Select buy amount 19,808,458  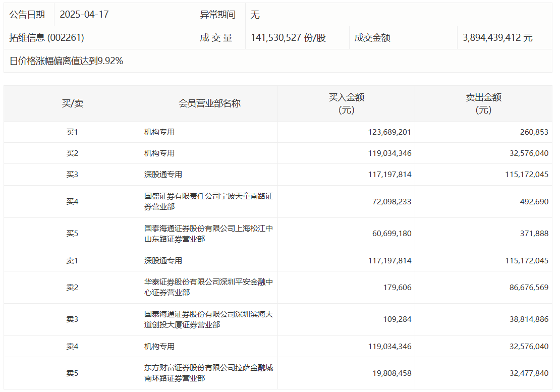click(392, 373)
